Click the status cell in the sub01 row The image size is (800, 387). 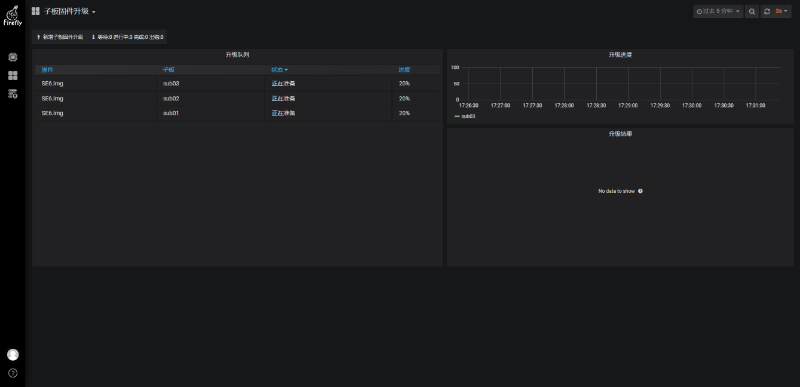tap(328, 113)
